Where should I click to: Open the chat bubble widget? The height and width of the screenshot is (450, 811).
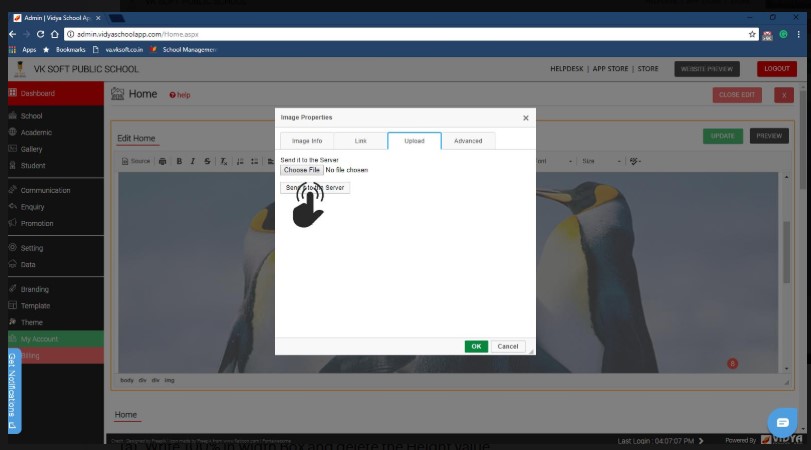[x=783, y=423]
